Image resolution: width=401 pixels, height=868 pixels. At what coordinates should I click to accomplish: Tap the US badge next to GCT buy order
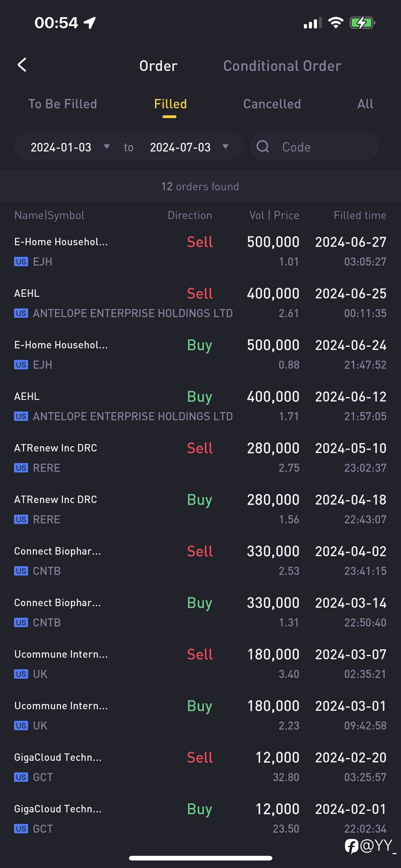pos(21,829)
